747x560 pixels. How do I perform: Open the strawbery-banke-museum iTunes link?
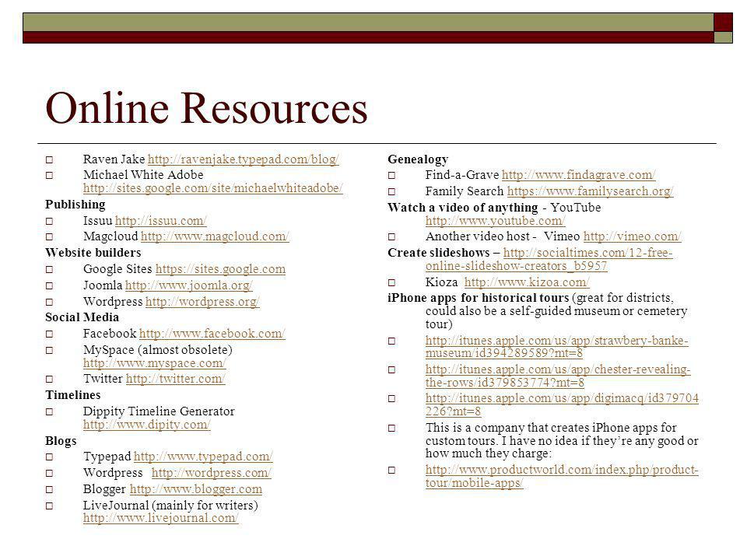coord(556,347)
